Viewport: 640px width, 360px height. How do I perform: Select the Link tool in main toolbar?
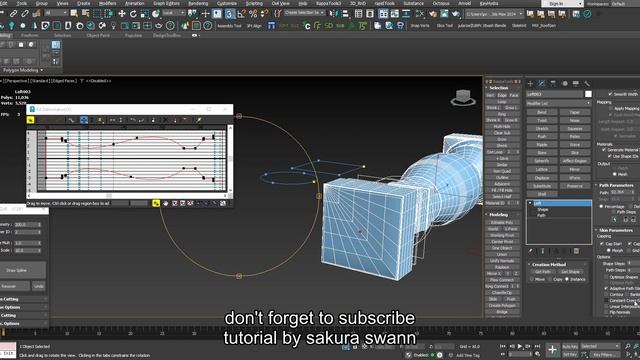point(13,13)
